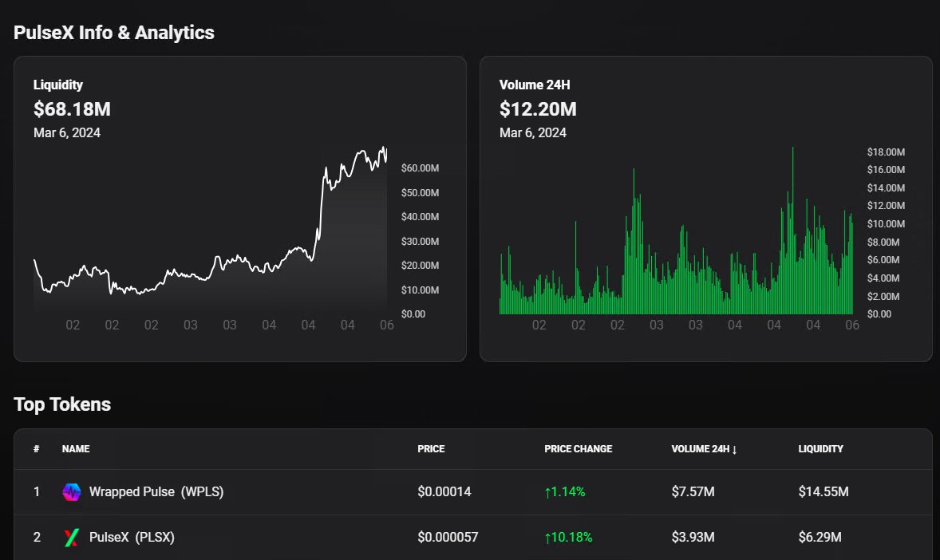
Task: Click PLSX liquidity $6.29M cell
Action: click(820, 537)
